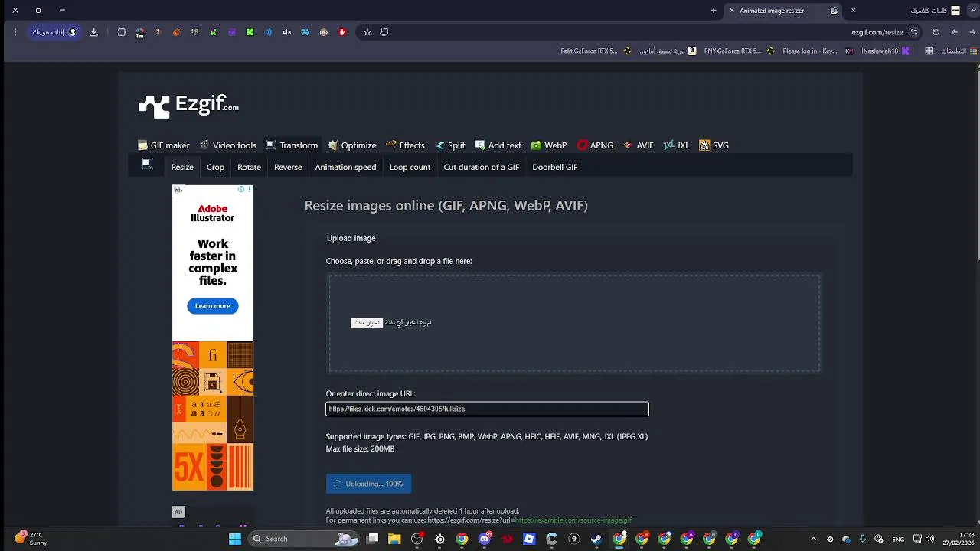The width and height of the screenshot is (980, 551).
Task: Open Video tools menu
Action: click(228, 145)
